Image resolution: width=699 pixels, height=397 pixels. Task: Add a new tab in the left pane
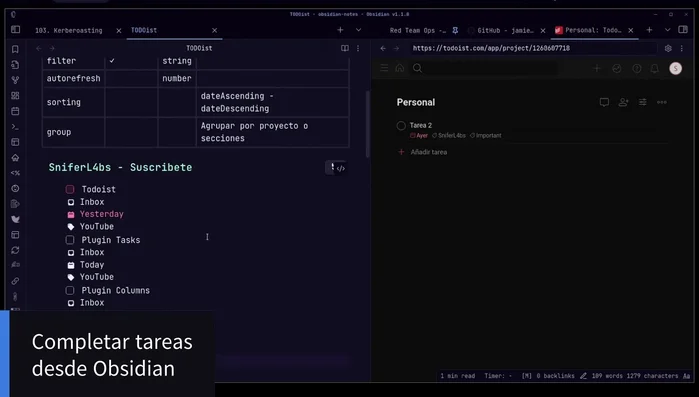tap(340, 30)
